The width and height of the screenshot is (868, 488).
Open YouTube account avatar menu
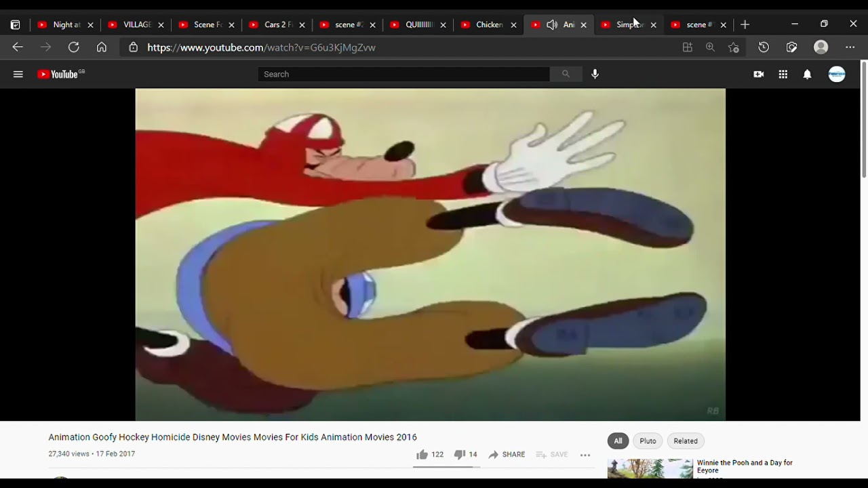837,75
